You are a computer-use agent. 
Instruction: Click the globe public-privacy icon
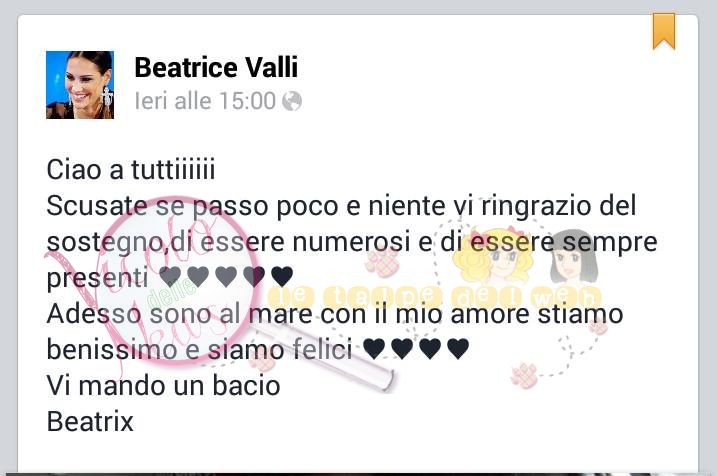tap(292, 101)
